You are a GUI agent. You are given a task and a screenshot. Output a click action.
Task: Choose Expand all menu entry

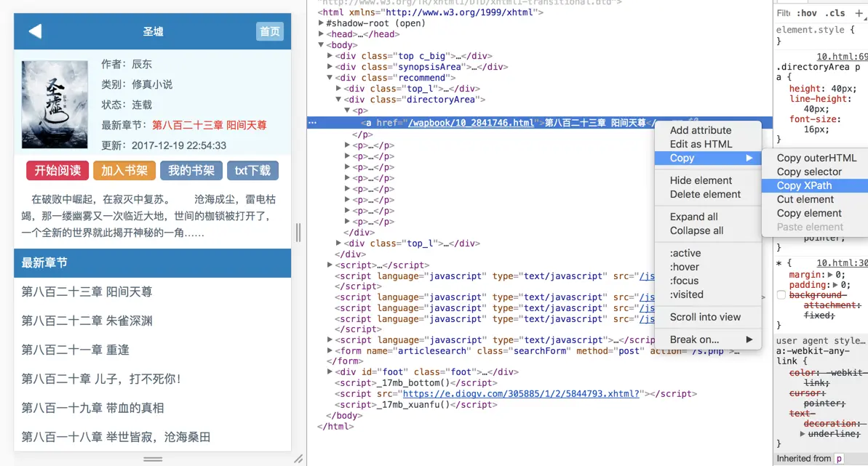(693, 217)
